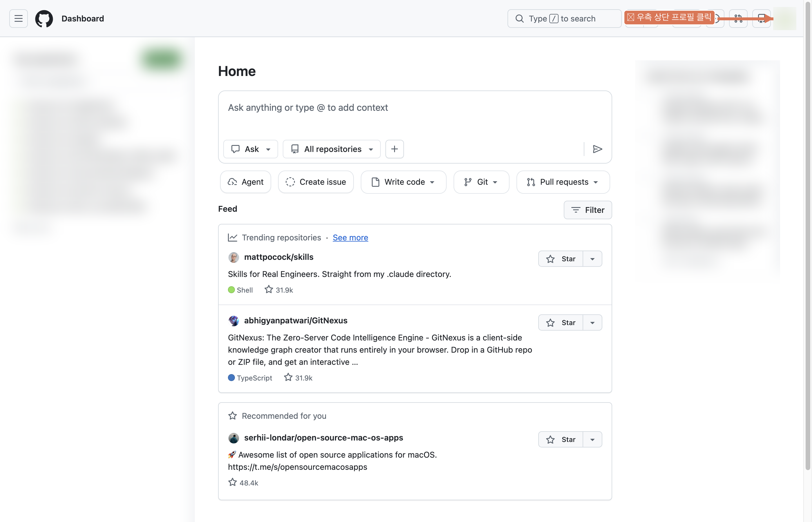
Task: Open the Ask mode dropdown
Action: tap(251, 149)
